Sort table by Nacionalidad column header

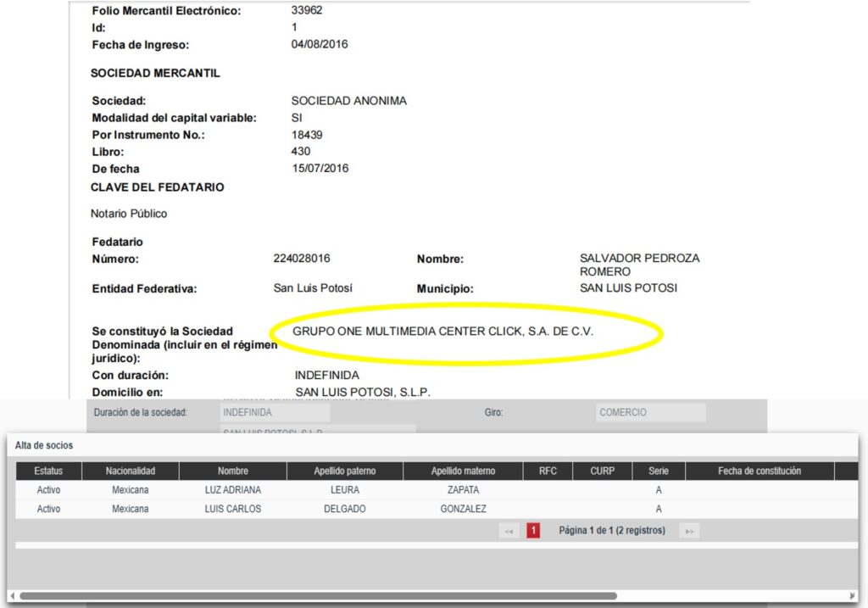point(131,471)
